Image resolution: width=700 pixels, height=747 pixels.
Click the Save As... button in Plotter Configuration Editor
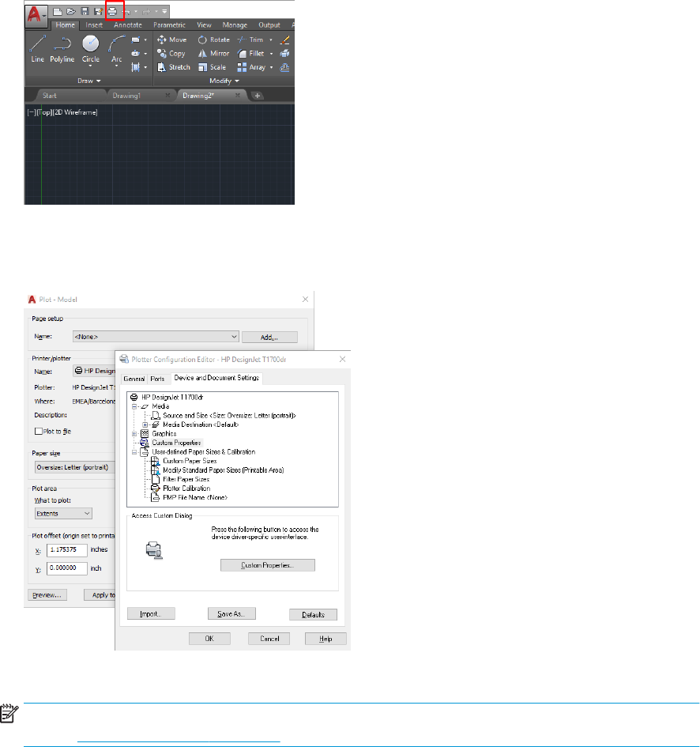coord(231,613)
